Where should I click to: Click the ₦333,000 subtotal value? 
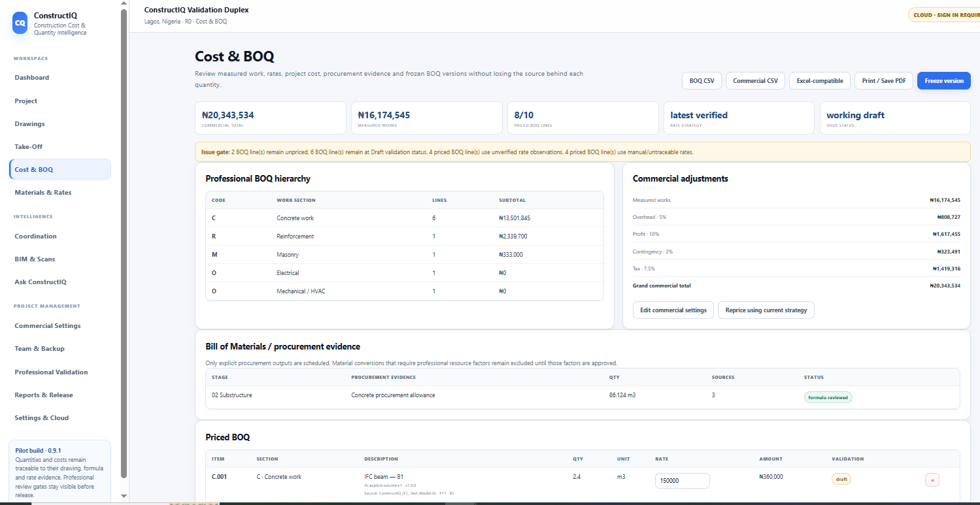[511, 255]
